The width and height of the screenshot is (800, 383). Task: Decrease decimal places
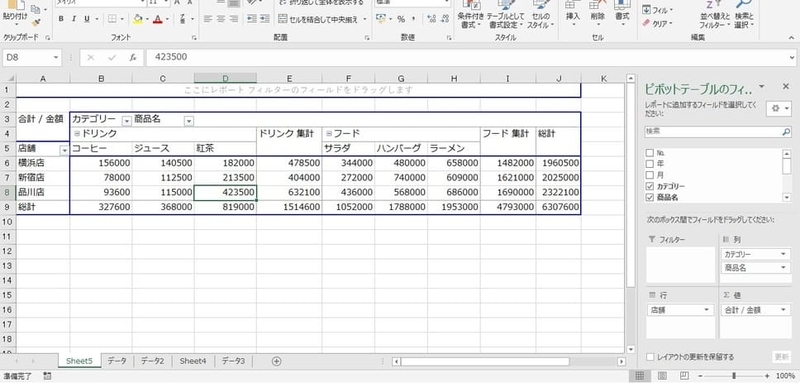[444, 19]
